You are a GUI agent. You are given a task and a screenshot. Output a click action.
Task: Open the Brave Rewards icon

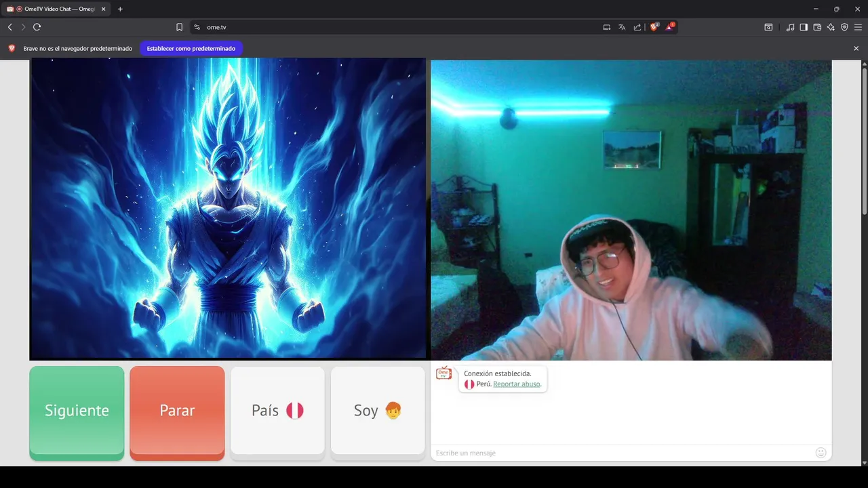(x=669, y=27)
